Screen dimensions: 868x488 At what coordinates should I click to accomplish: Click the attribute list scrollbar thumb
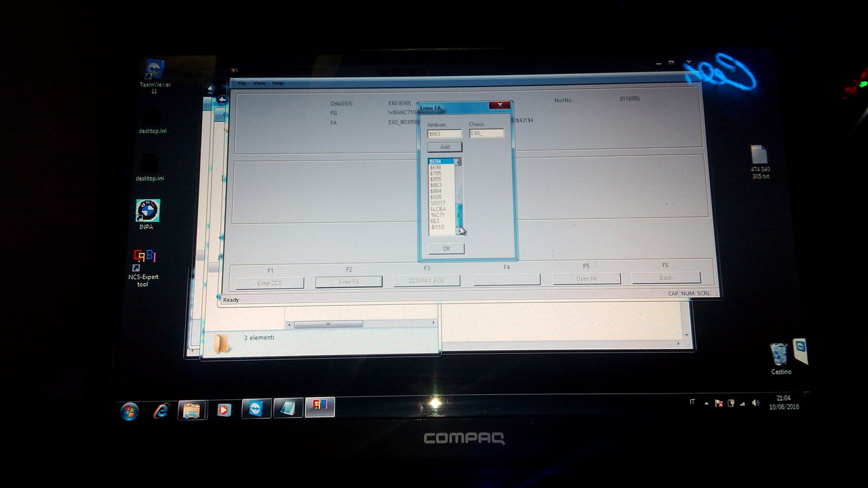pyautogui.click(x=458, y=213)
